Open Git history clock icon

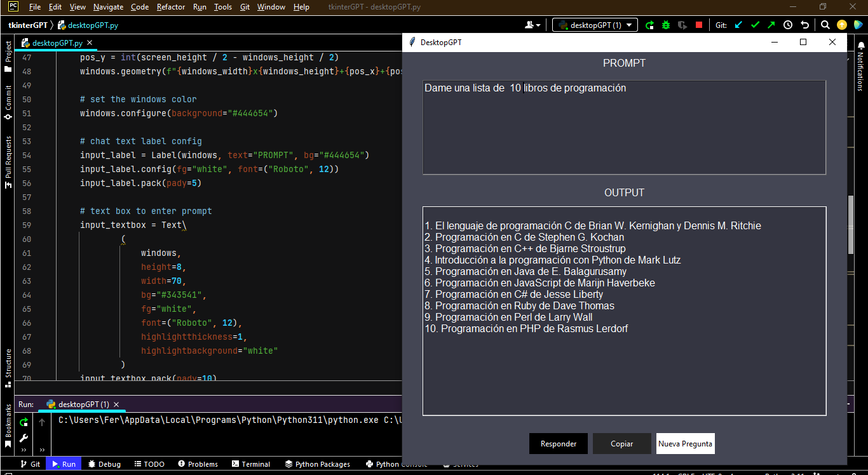click(788, 25)
